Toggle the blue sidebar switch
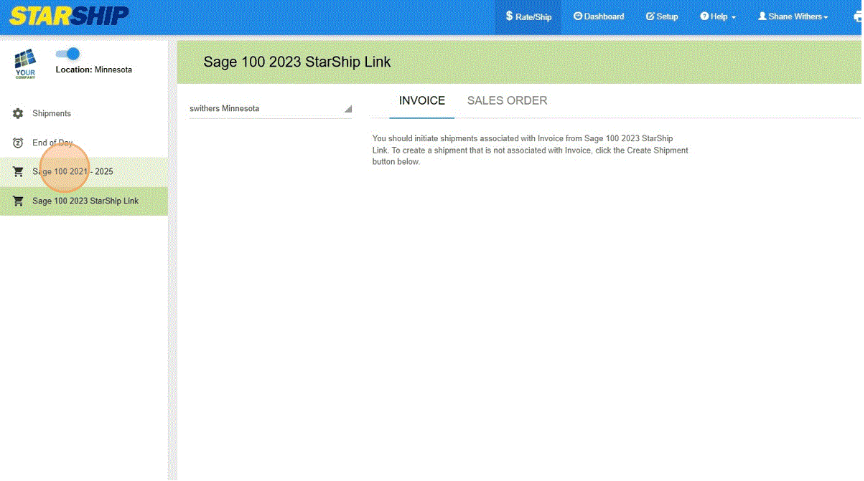 68,54
